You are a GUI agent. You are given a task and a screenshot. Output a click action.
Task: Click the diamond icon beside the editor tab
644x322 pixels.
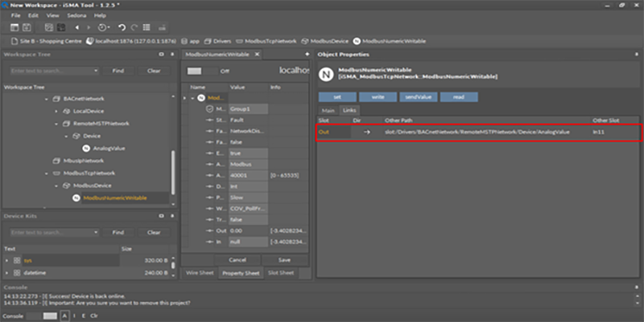307,54
